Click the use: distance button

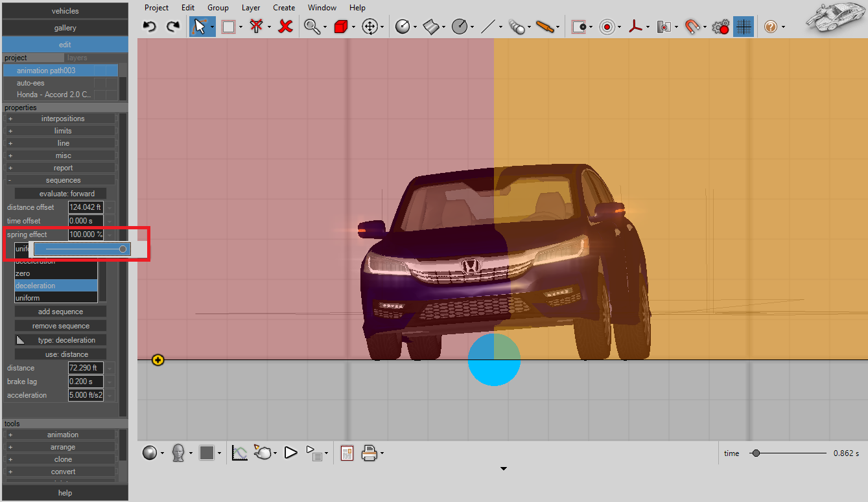[x=60, y=354]
